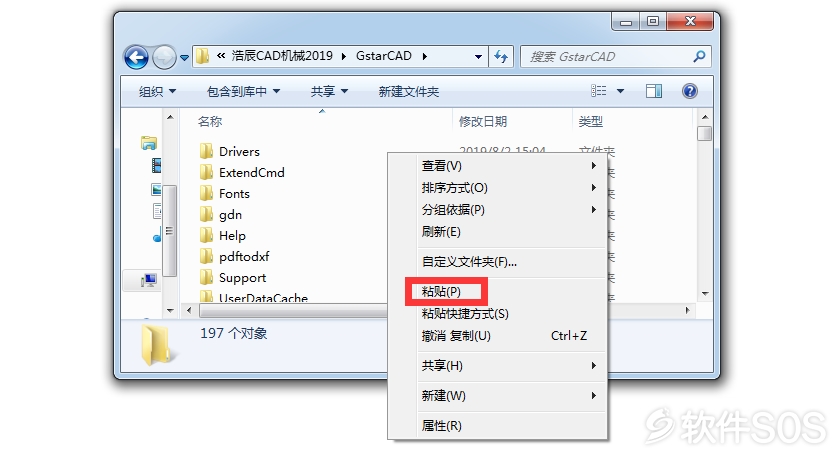Click the Back navigation arrow button
The width and height of the screenshot is (840, 454).
[136, 57]
